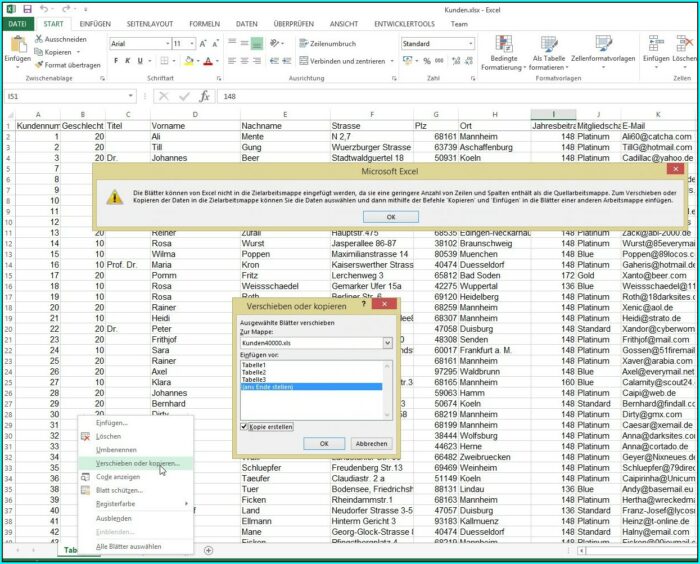Click column I header
The image size is (700, 564).
pos(553,115)
